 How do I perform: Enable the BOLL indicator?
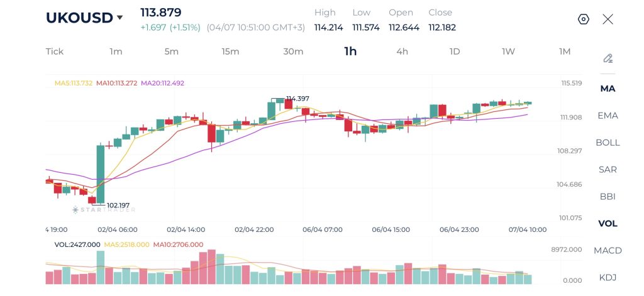(x=608, y=143)
